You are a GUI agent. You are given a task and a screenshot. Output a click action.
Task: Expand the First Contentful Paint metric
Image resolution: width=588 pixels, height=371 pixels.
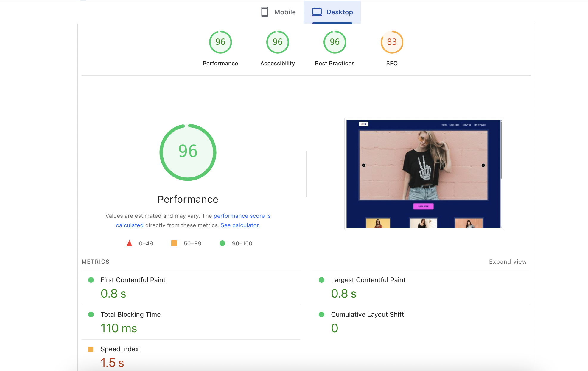point(133,280)
